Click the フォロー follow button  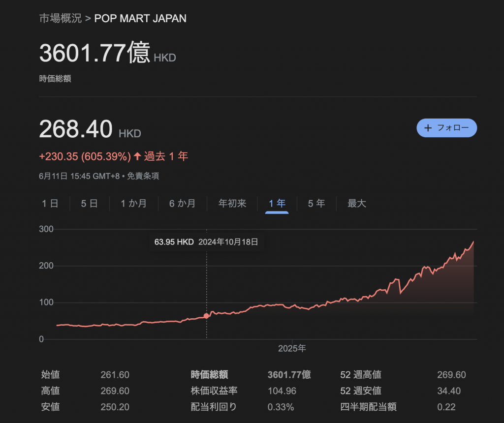[x=446, y=128]
